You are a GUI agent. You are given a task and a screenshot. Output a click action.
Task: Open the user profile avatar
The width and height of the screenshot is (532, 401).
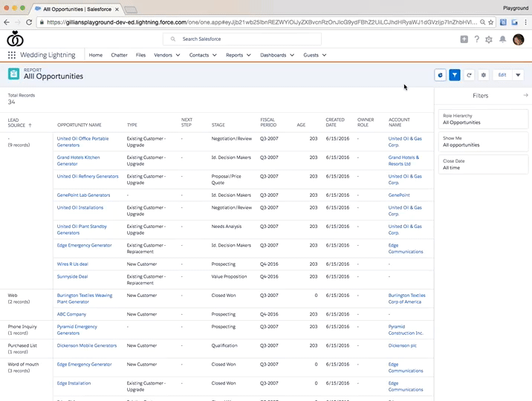(x=519, y=39)
